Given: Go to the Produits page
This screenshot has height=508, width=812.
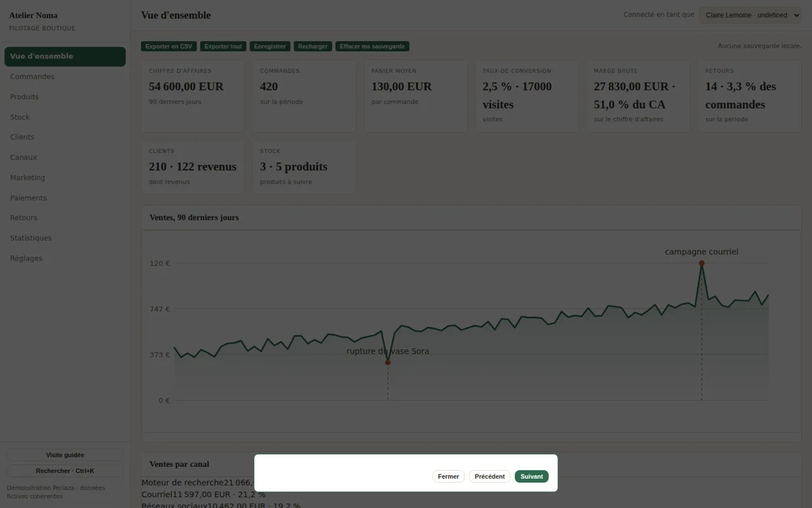Looking at the screenshot, I should (65, 97).
